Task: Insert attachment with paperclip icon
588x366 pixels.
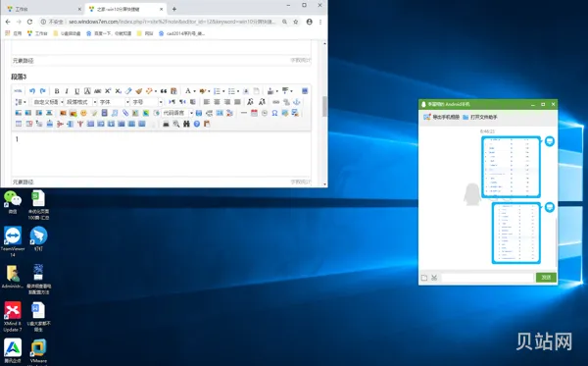Action: [x=125, y=113]
